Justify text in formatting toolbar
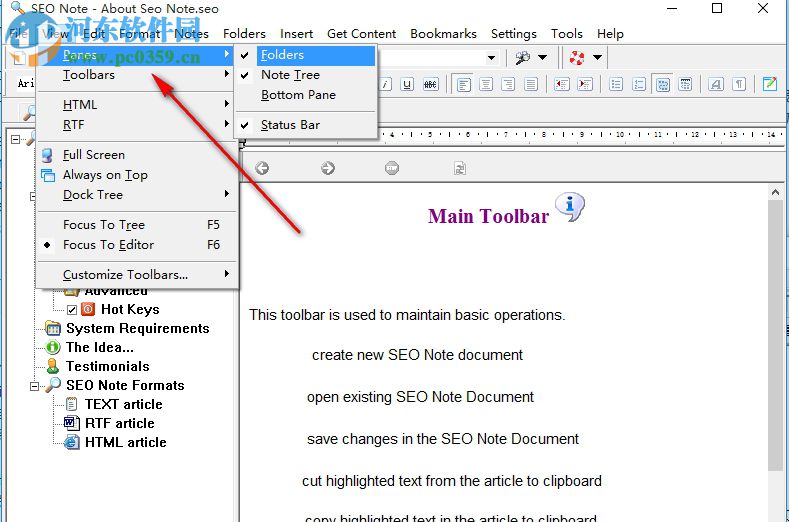This screenshot has height=522, width=789. pyautogui.click(x=531, y=84)
